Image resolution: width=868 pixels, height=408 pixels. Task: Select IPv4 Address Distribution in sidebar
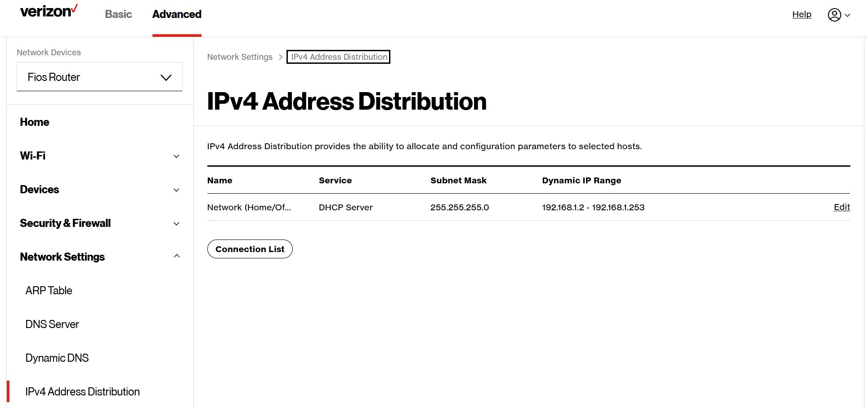[82, 392]
